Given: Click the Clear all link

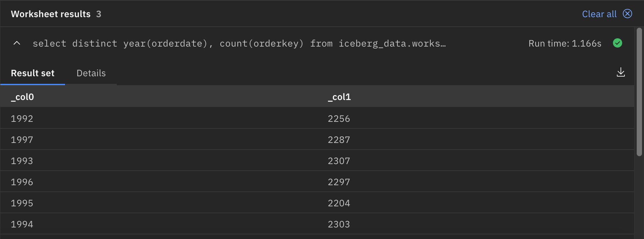Looking at the screenshot, I should [x=599, y=14].
